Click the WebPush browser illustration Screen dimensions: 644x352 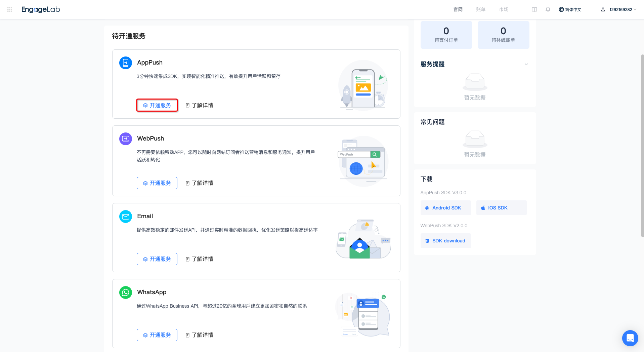click(x=363, y=161)
